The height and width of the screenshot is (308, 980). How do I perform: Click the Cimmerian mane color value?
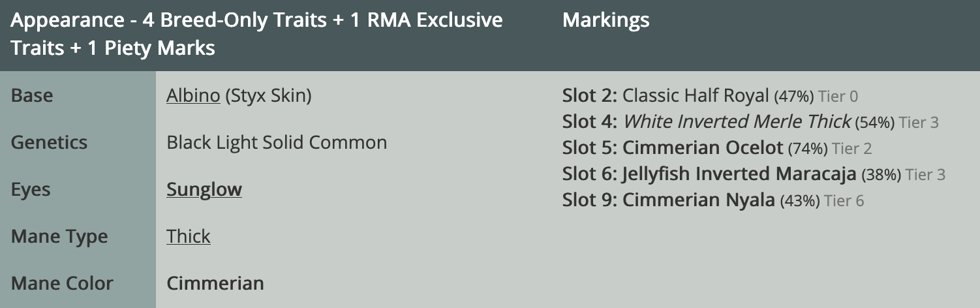pyautogui.click(x=215, y=284)
